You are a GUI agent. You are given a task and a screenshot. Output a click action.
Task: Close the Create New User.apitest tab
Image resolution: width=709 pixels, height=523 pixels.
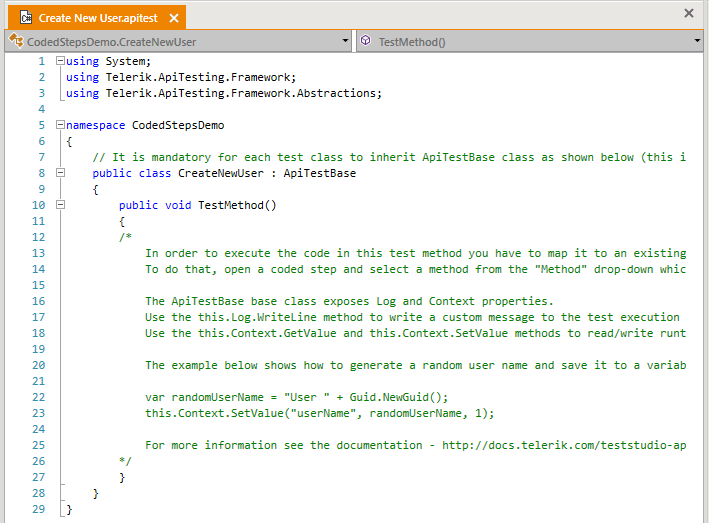[x=174, y=18]
